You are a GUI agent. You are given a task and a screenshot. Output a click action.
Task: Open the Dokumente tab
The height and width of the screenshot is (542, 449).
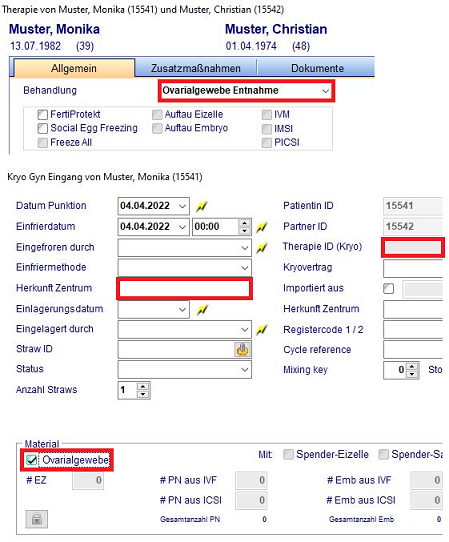(317, 68)
